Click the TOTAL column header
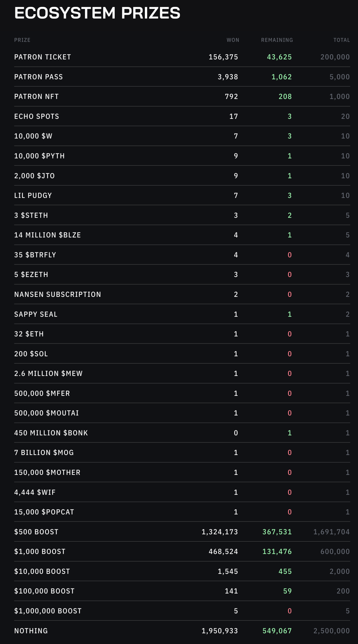The image size is (358, 644). pos(341,40)
